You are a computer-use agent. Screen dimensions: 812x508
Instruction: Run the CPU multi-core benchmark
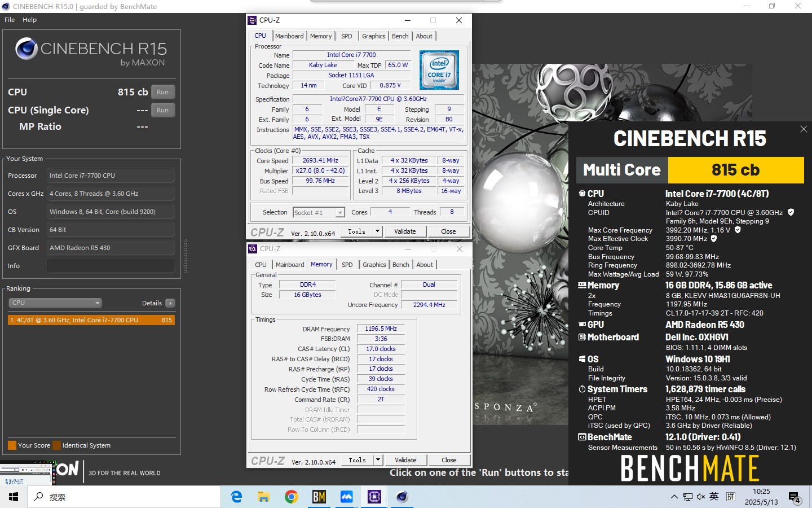(x=163, y=92)
